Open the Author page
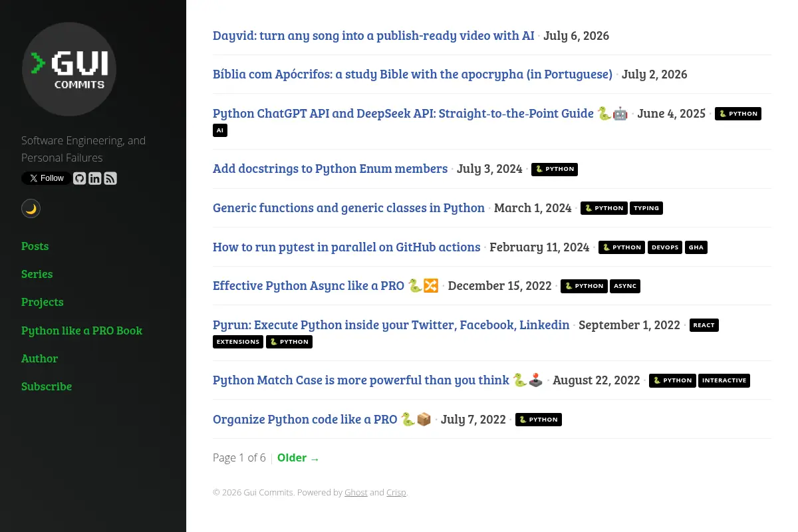Viewport: 798px width, 532px height. tap(39, 358)
